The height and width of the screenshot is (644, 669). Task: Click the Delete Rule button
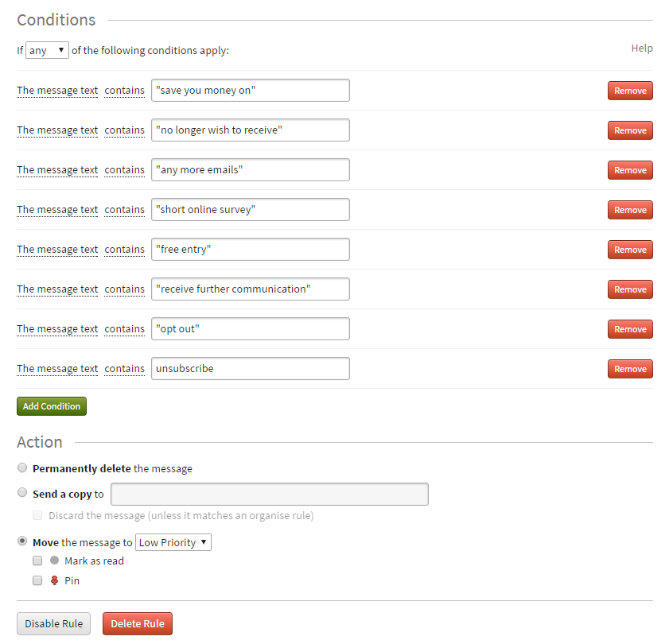click(138, 623)
